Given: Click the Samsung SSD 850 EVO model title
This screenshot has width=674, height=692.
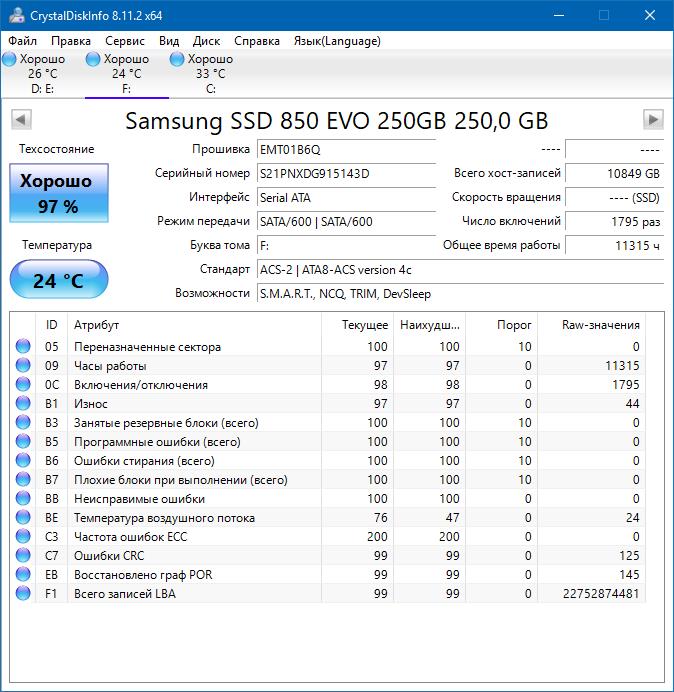Looking at the screenshot, I should pyautogui.click(x=337, y=120).
